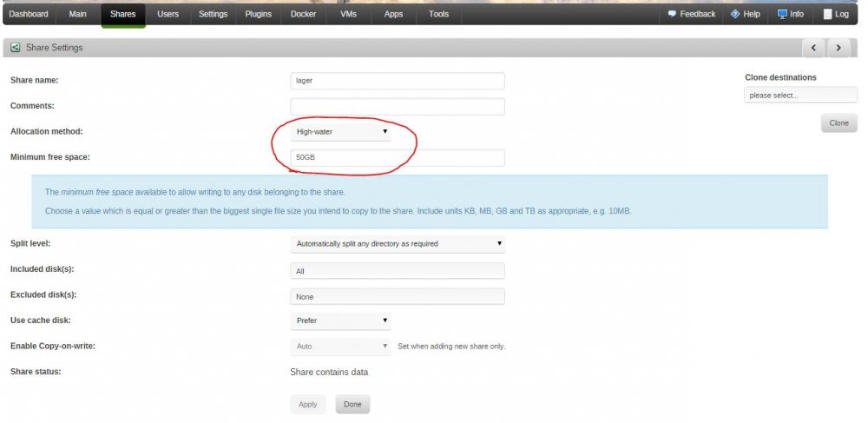Image resolution: width=868 pixels, height=423 pixels.
Task: Click the Excluded disk(s) label
Action: pyautogui.click(x=43, y=294)
